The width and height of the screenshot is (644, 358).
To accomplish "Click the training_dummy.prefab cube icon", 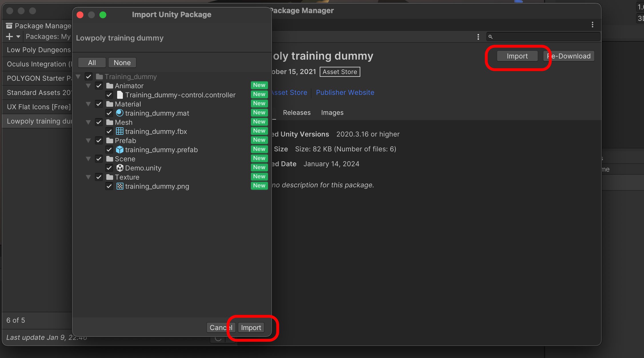I will click(120, 150).
